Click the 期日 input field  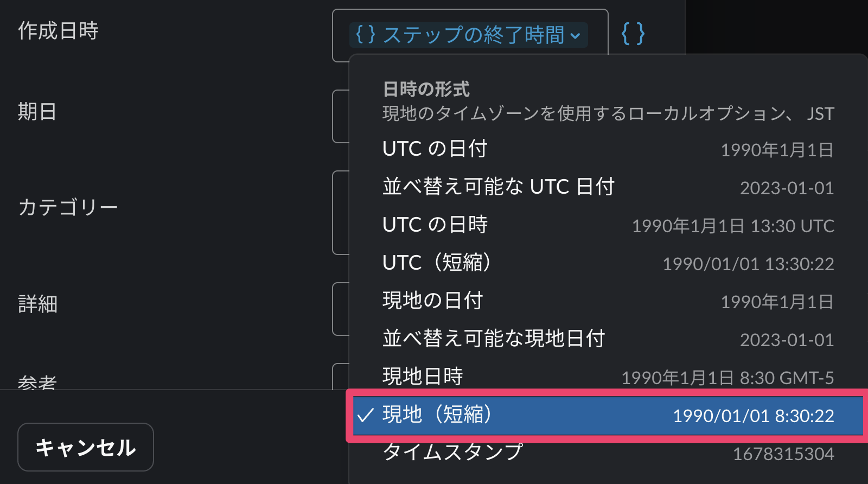340,116
